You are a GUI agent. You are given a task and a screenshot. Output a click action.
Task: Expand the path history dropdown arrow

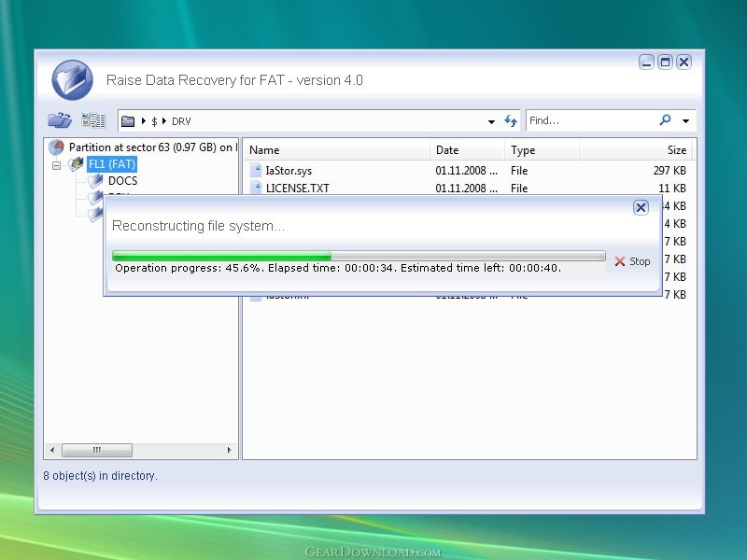pyautogui.click(x=491, y=122)
